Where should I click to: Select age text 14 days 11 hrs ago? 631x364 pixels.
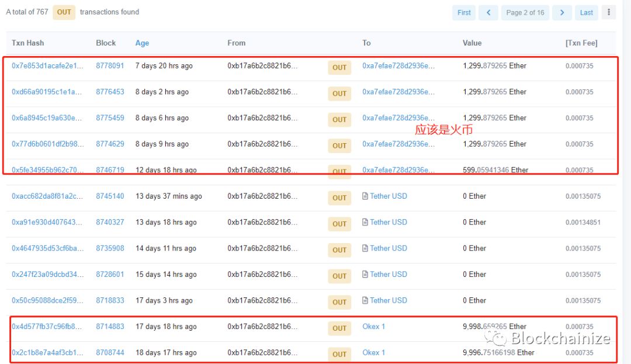coord(166,248)
